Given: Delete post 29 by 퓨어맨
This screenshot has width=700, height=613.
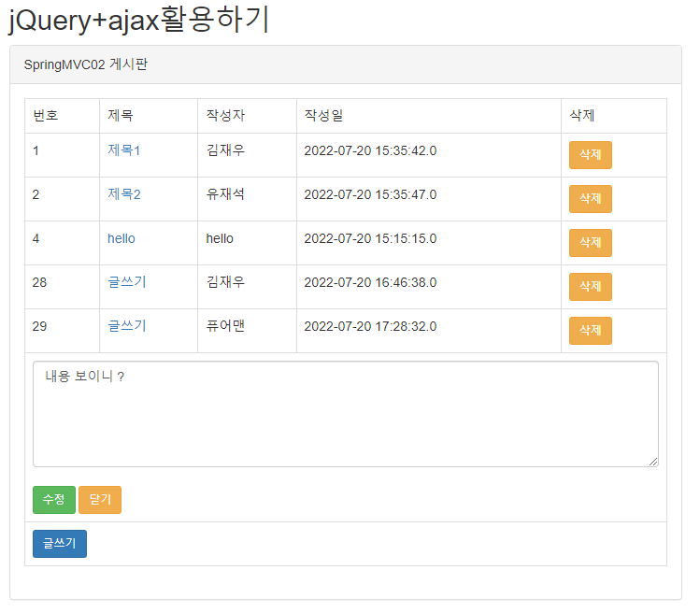Looking at the screenshot, I should 590,331.
